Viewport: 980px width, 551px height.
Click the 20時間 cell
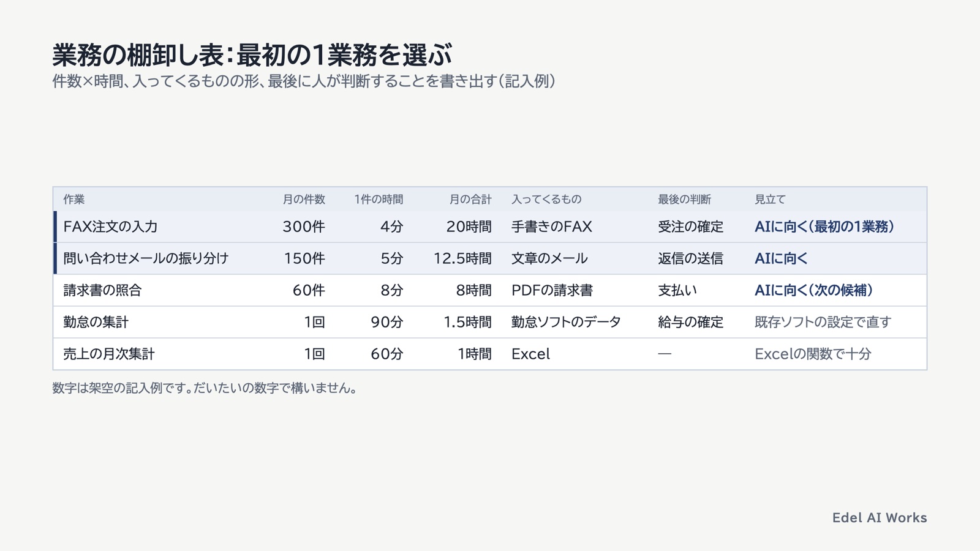(469, 227)
